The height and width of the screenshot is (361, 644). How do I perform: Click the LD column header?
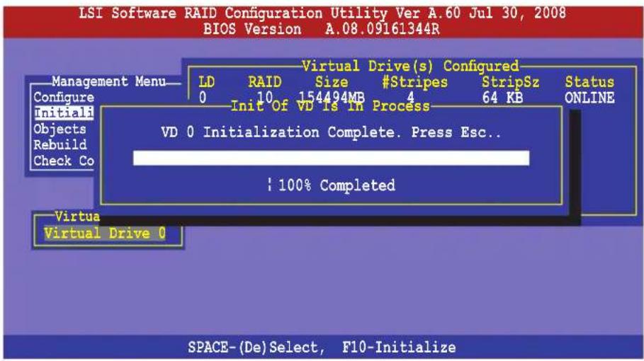click(x=207, y=82)
